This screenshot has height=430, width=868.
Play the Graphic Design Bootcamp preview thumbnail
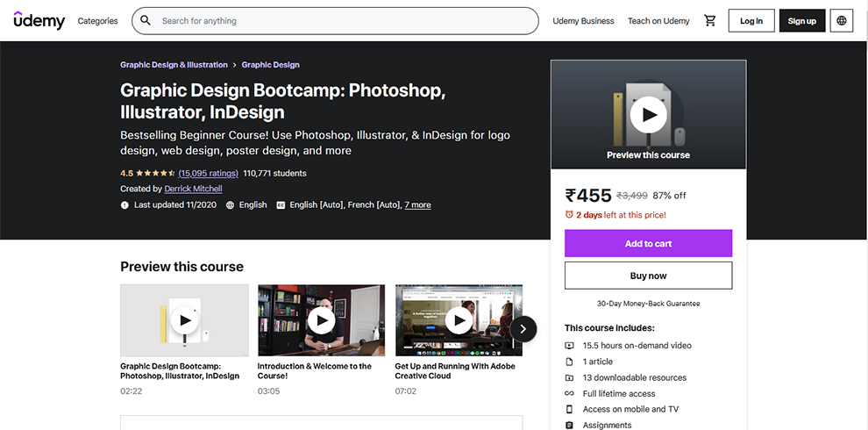pyautogui.click(x=184, y=320)
